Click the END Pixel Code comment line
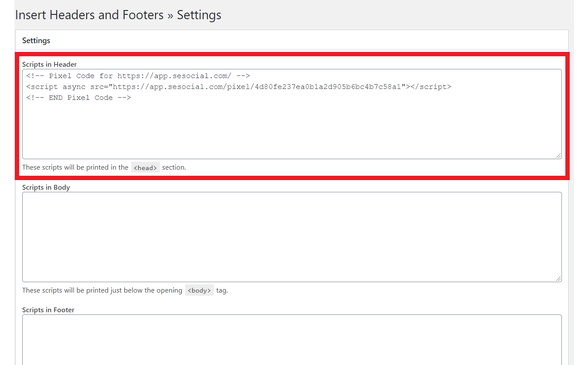The height and width of the screenshot is (365, 588). tap(78, 98)
